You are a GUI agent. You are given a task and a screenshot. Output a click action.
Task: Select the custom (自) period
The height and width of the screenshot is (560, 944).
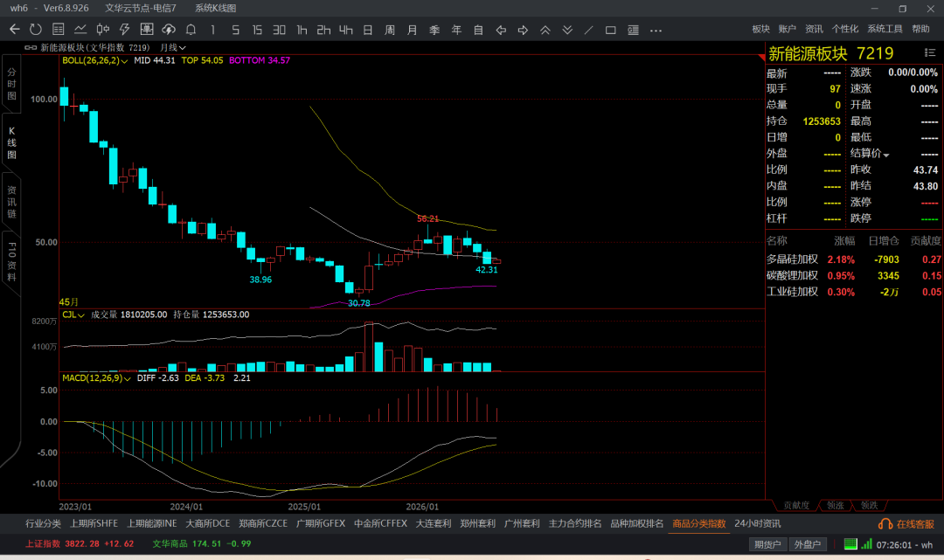click(x=478, y=30)
